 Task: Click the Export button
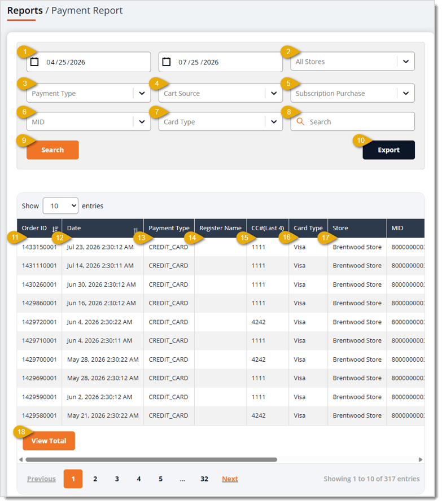pos(388,150)
